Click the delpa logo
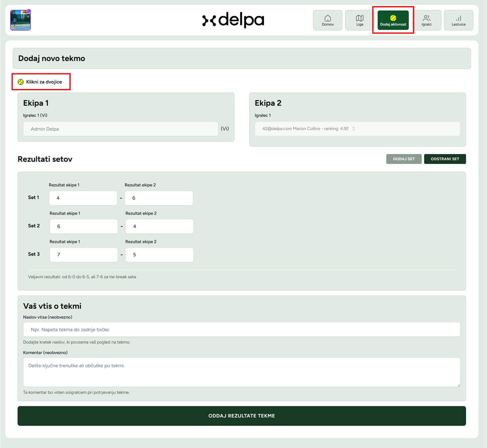 pos(233,20)
